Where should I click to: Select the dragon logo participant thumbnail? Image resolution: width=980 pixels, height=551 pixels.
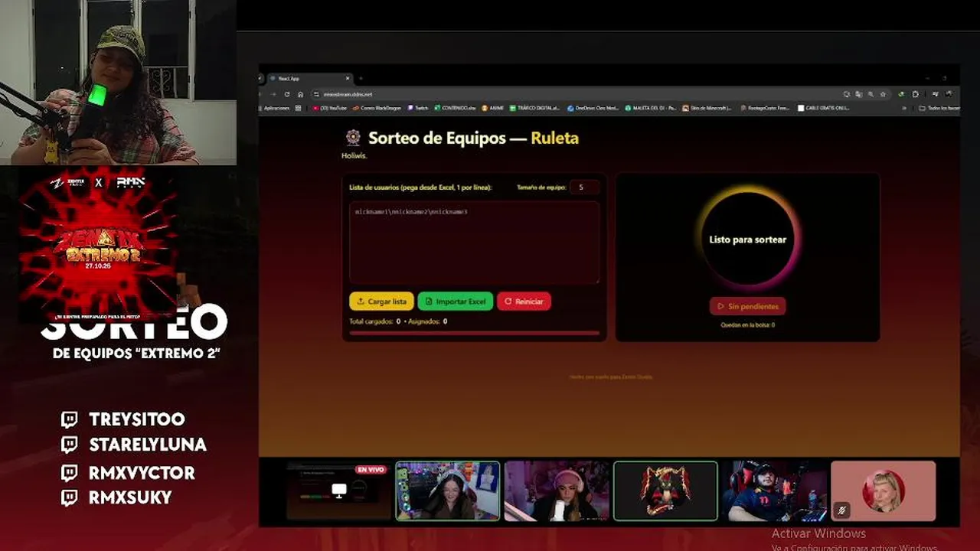665,491
